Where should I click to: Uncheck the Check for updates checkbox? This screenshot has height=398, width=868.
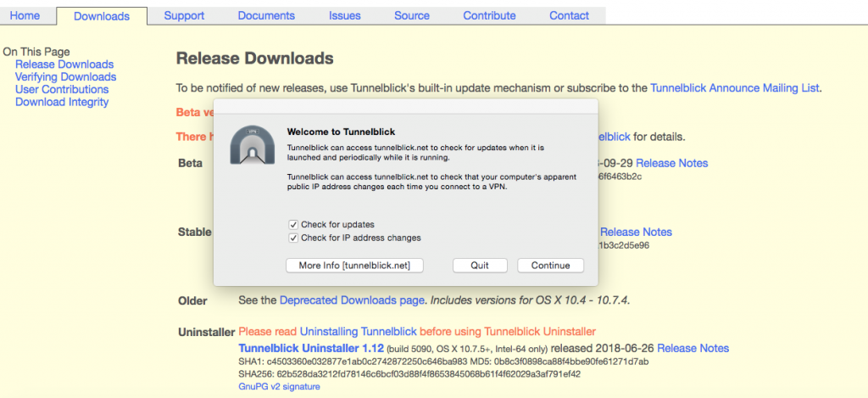coord(293,225)
